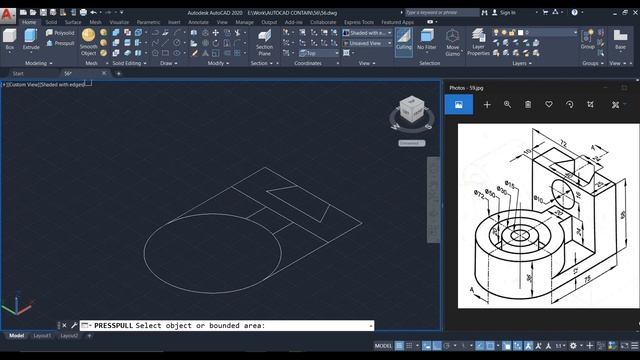Switch to the Home ribbon tab

click(29, 22)
